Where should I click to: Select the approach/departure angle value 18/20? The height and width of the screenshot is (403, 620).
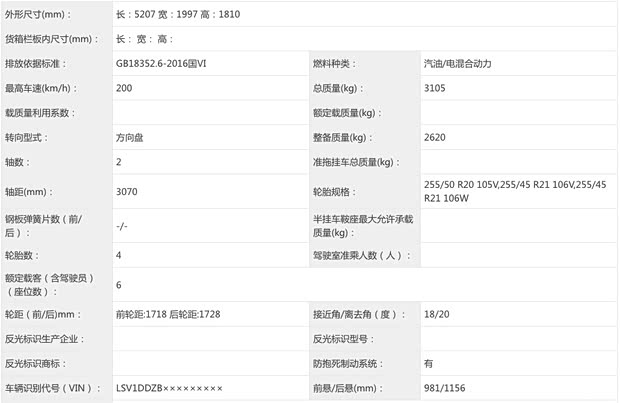(438, 314)
